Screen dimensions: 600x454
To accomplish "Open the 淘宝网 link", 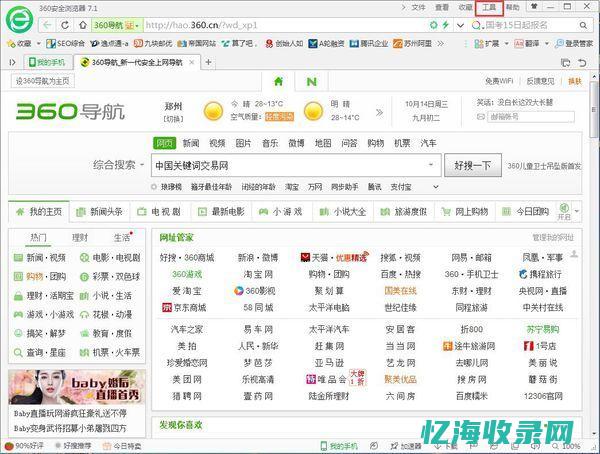I will point(258,274).
